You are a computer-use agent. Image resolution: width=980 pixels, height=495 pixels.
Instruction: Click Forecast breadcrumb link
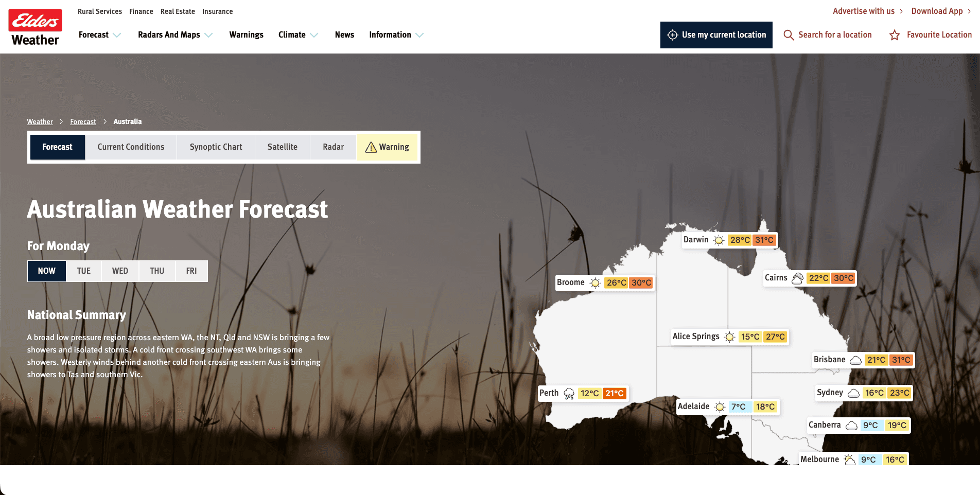(x=83, y=122)
